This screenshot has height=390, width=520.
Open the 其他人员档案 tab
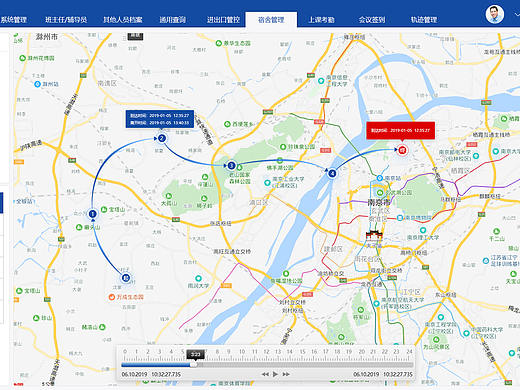coord(123,20)
